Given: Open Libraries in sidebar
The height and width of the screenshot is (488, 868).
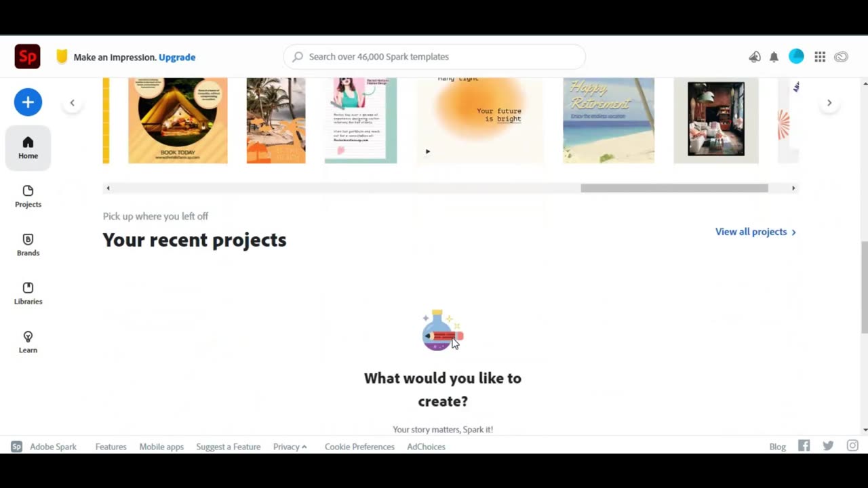Looking at the screenshot, I should tap(28, 293).
